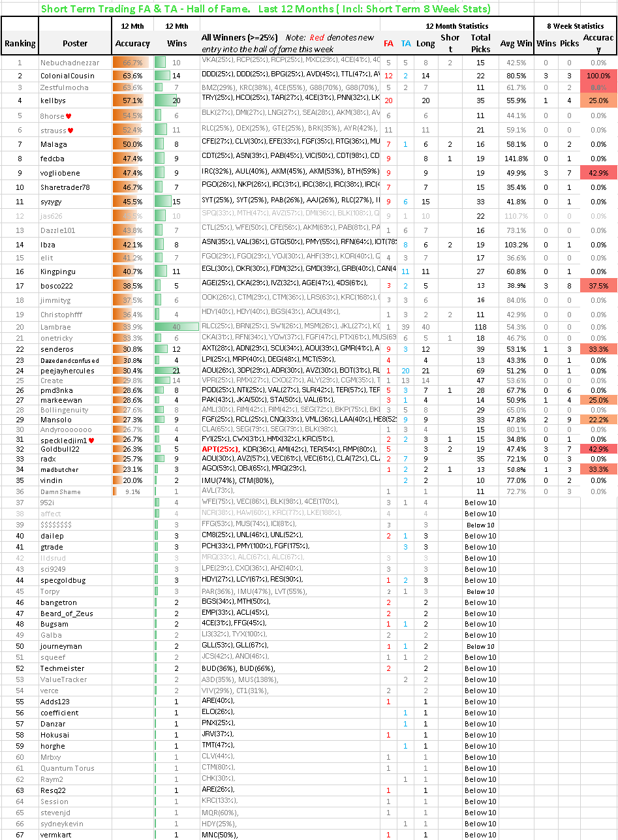Select poster name Dazedandconfused
This screenshot has height=840, width=618.
[70, 360]
